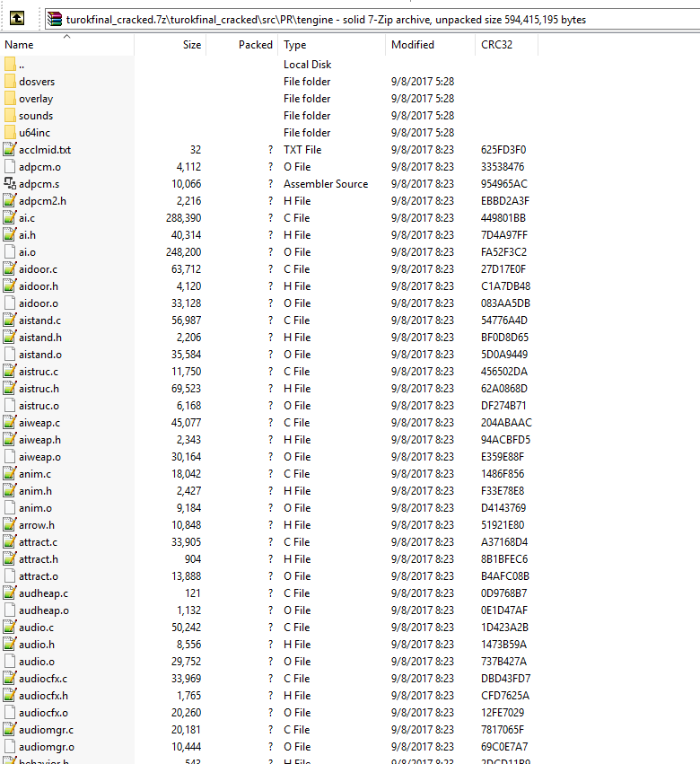Click the aiweap.c file icon

10,423
